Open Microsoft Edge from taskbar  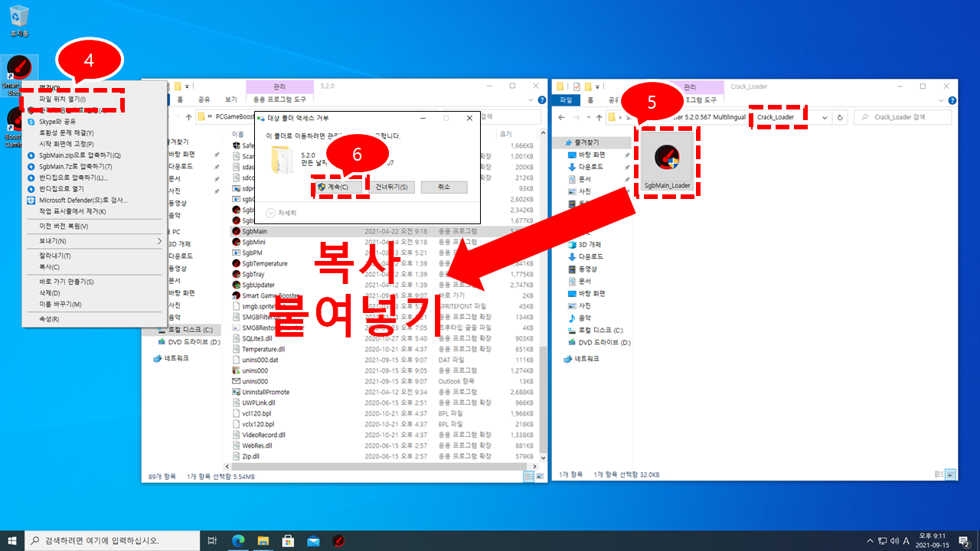[238, 540]
